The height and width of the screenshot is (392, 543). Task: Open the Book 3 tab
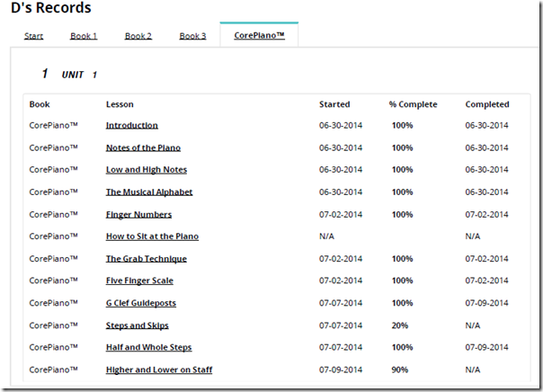(192, 36)
